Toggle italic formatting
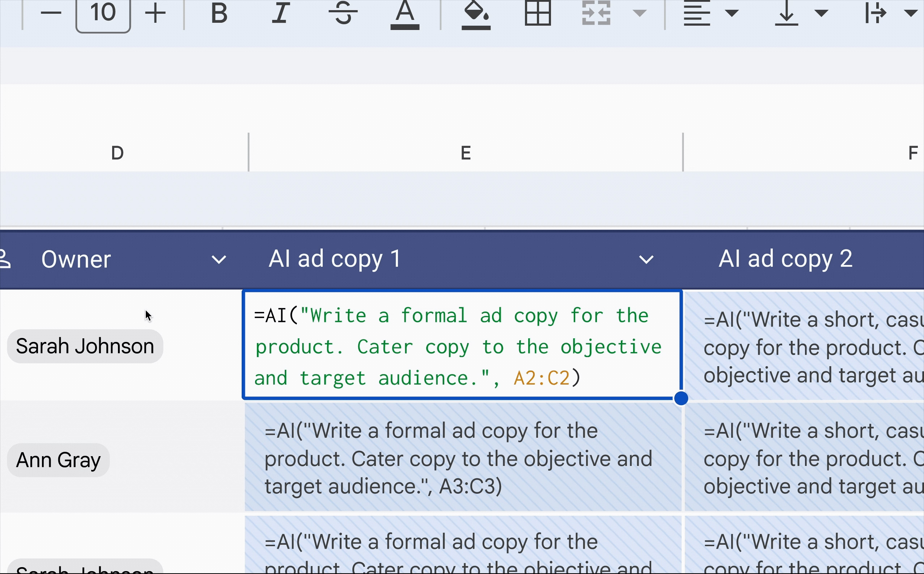 click(281, 13)
